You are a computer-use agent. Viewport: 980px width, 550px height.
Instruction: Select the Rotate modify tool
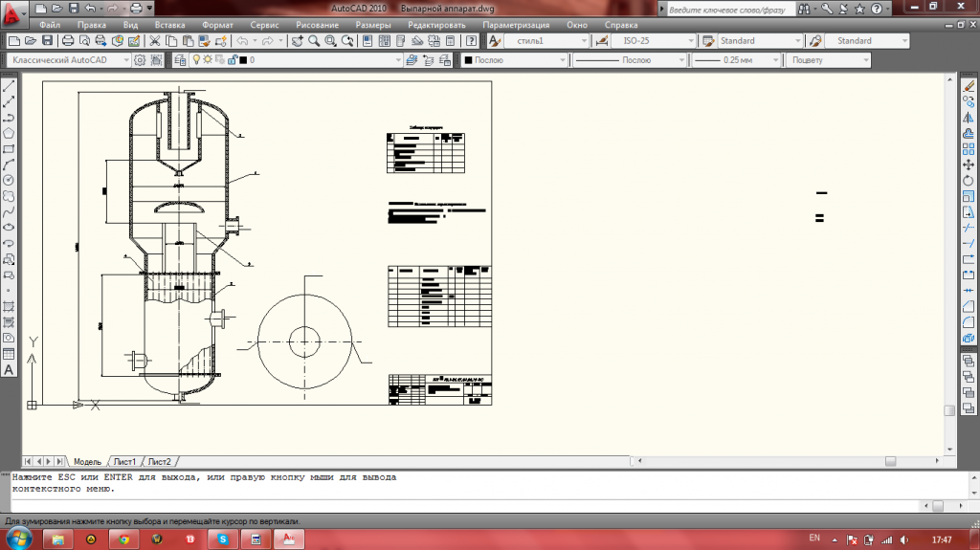969,181
